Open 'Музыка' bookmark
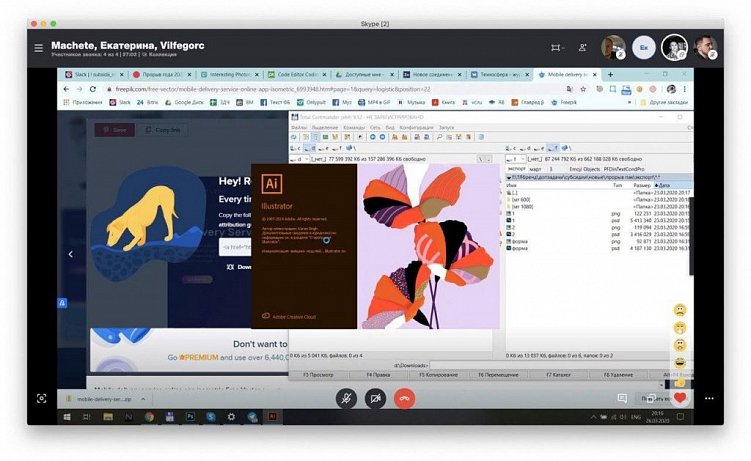 pyautogui.click(x=412, y=102)
